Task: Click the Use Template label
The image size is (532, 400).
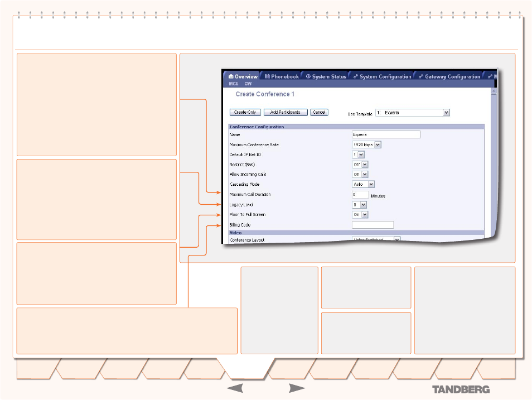Action: [360, 114]
